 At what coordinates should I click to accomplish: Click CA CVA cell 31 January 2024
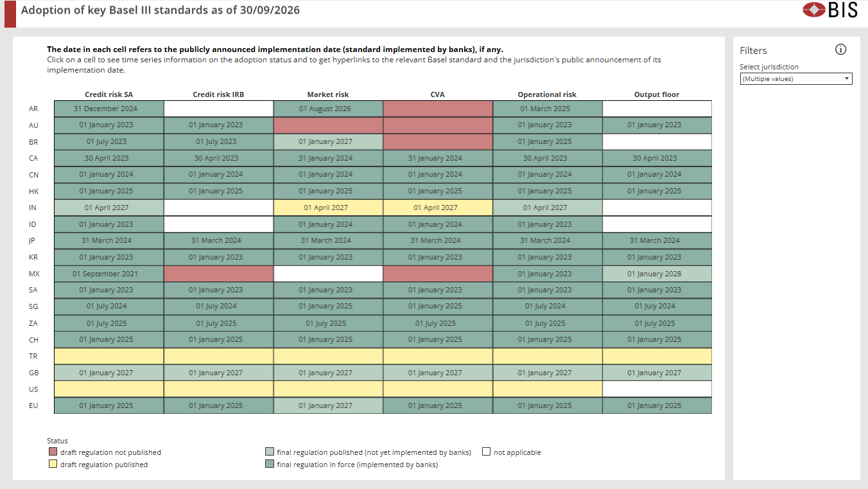(x=438, y=158)
